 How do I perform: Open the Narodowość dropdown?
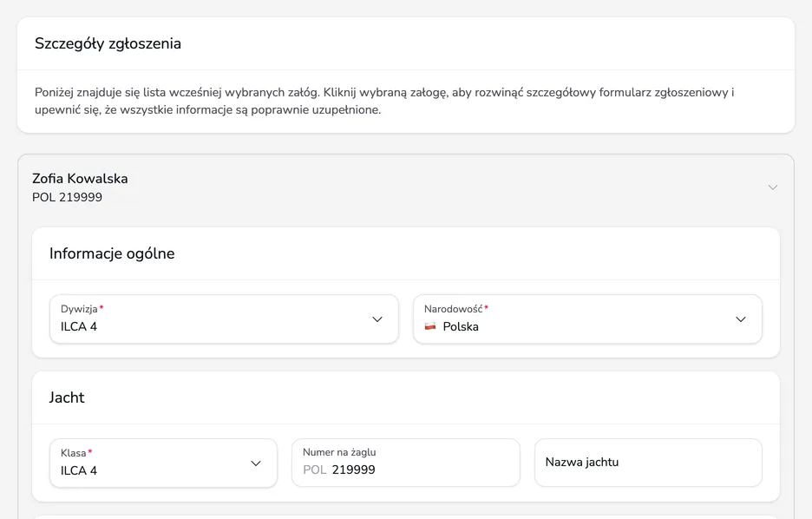pos(588,319)
